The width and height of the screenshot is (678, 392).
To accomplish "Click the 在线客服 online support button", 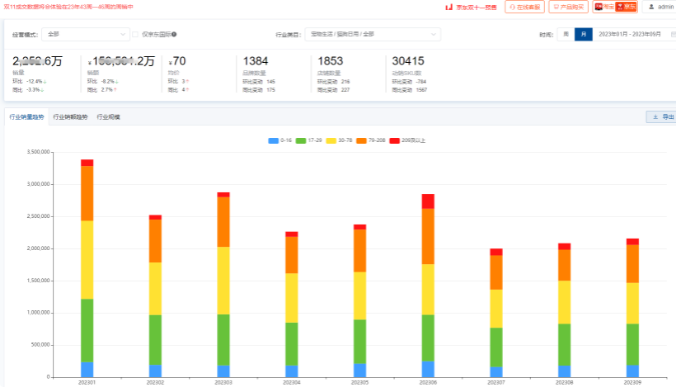I will coord(524,7).
